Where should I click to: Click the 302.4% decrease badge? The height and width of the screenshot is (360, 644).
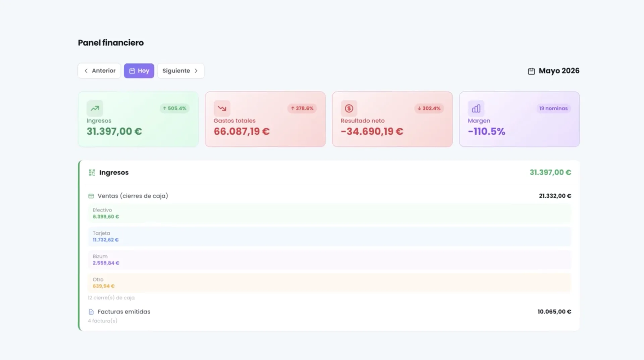coord(429,108)
